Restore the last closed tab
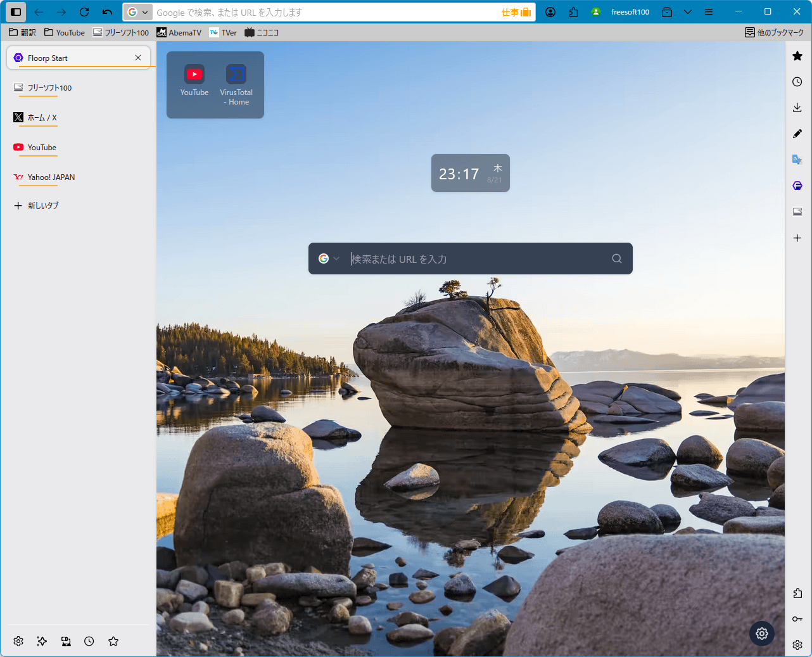 point(107,12)
